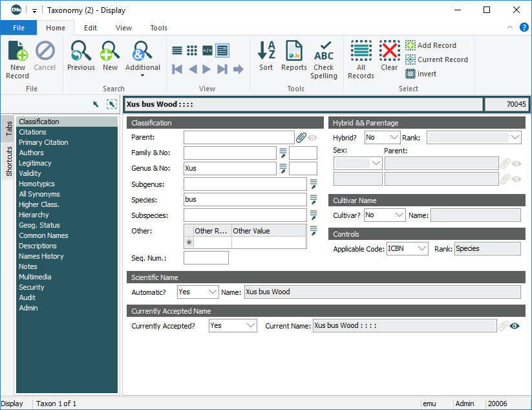Click the Species input field
532x410 pixels.
coord(245,200)
